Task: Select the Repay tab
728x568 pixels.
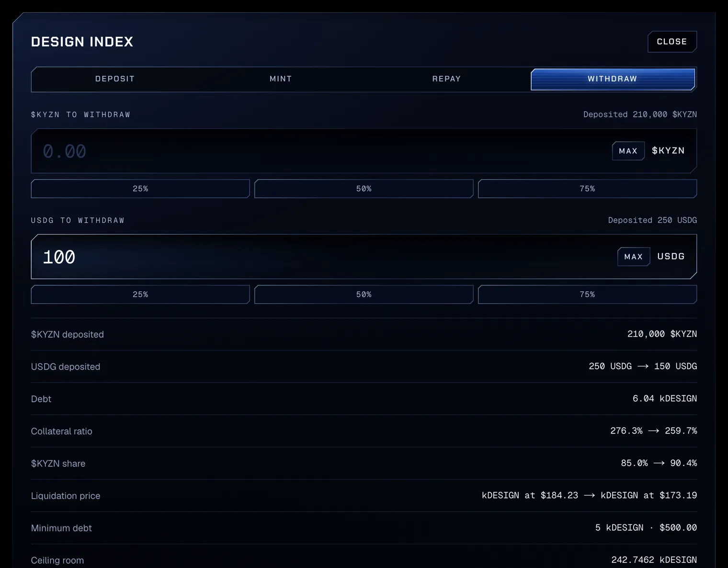Action: (446, 79)
